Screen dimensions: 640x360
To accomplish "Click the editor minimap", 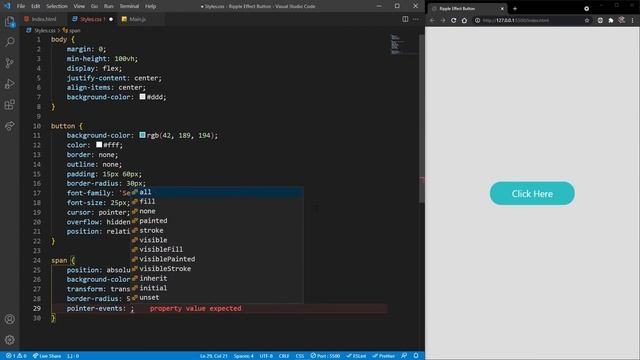I will coord(403,45).
